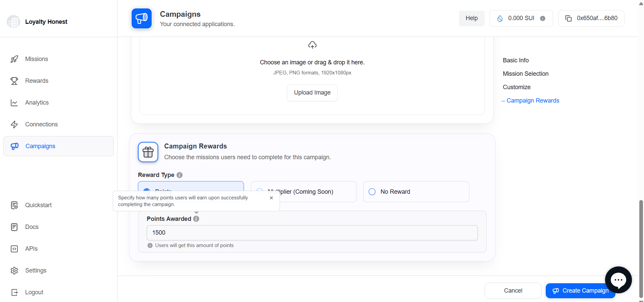Click the image drop zone text
This screenshot has height=302, width=644.
(312, 62)
